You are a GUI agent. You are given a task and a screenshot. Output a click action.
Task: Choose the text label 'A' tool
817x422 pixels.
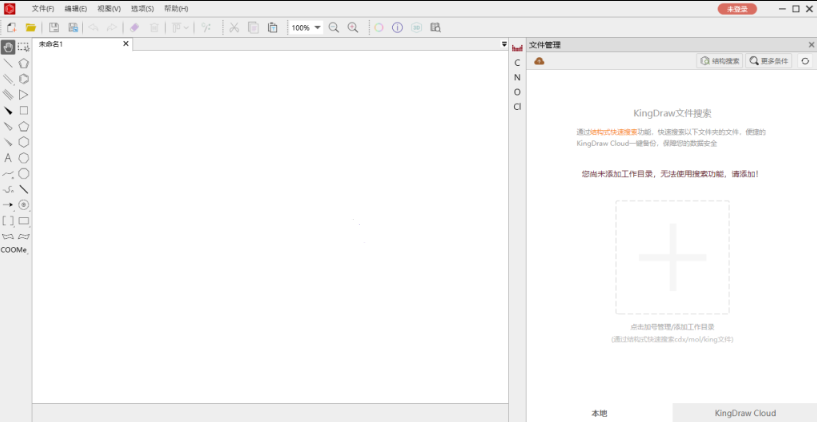click(x=8, y=158)
